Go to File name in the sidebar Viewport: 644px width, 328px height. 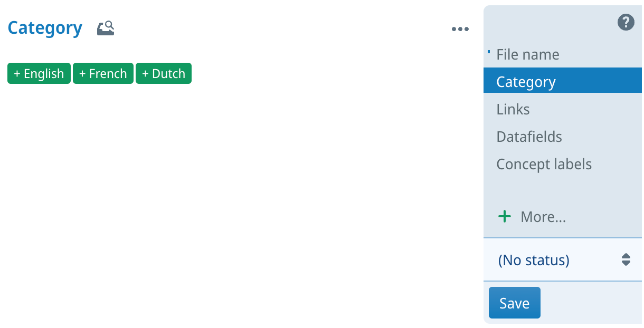527,55
